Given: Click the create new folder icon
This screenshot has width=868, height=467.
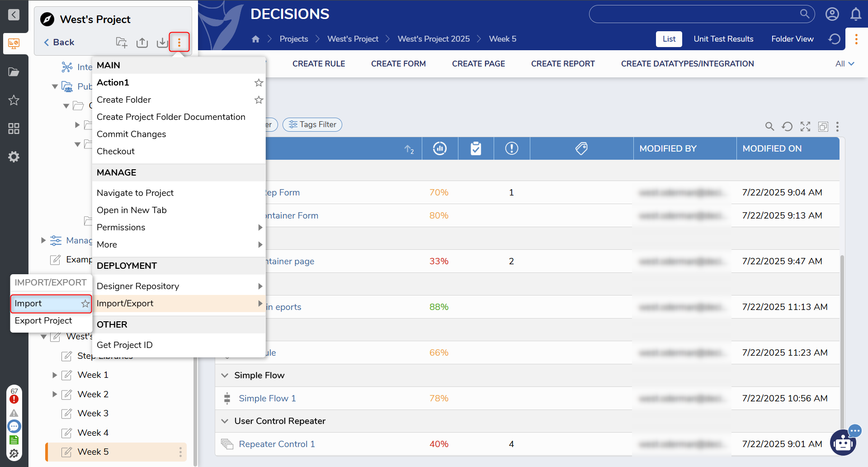Looking at the screenshot, I should point(122,43).
